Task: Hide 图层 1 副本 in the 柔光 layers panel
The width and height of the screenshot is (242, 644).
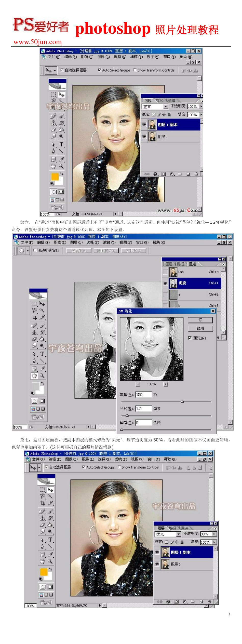Action: 157,552
